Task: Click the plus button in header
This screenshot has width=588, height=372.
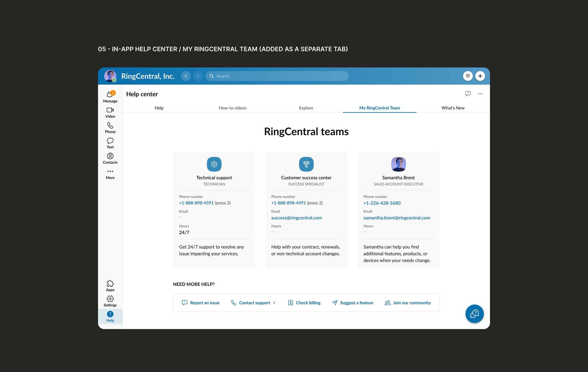Action: pos(480,76)
